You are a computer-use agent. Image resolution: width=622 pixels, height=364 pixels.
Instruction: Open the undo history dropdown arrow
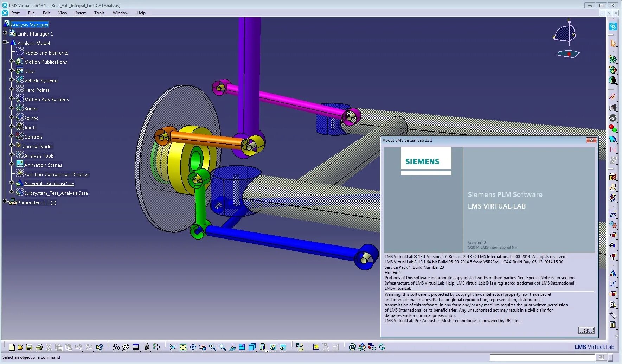(x=83, y=351)
